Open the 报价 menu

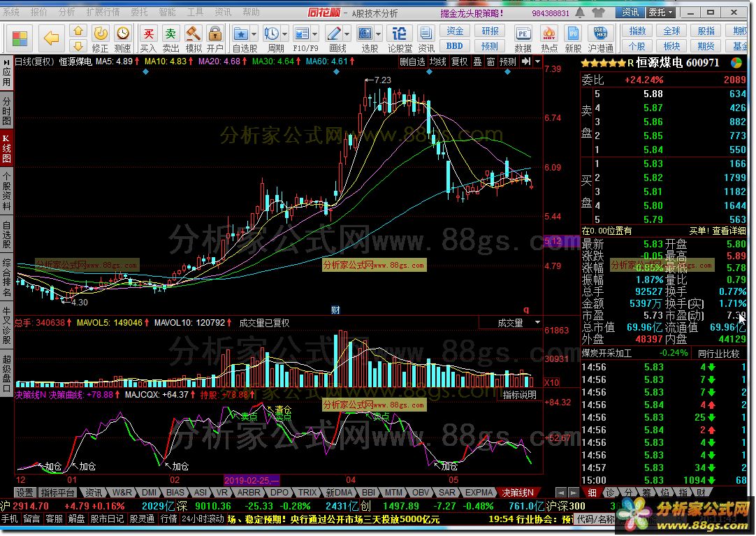coord(38,12)
